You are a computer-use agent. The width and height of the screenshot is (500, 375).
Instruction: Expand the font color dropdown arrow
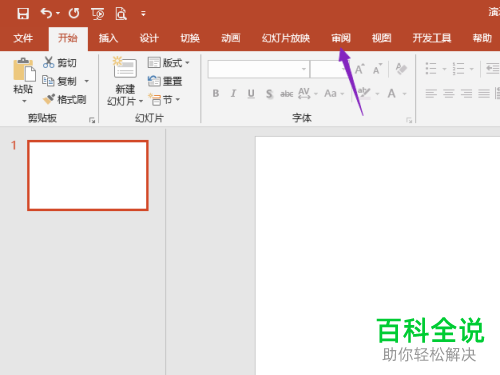point(405,94)
